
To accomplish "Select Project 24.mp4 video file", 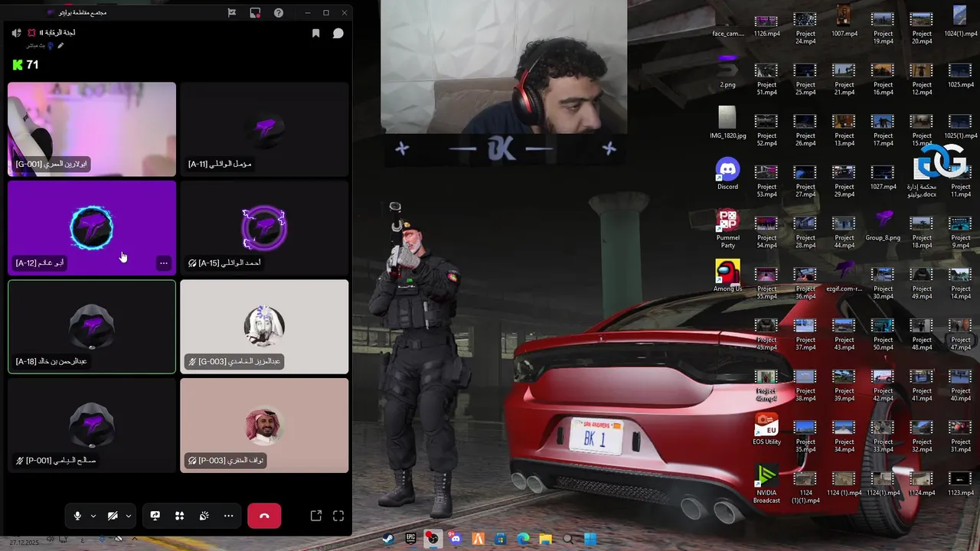I will (805, 29).
